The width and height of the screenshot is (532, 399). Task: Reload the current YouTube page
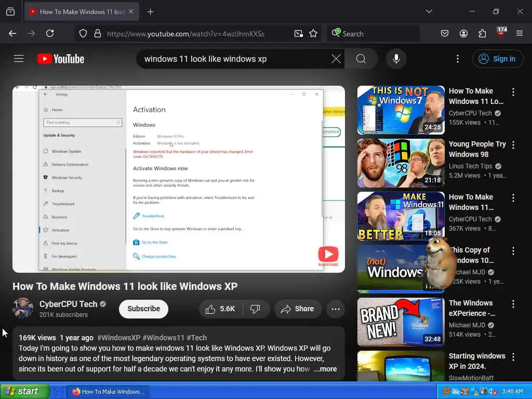[50, 33]
